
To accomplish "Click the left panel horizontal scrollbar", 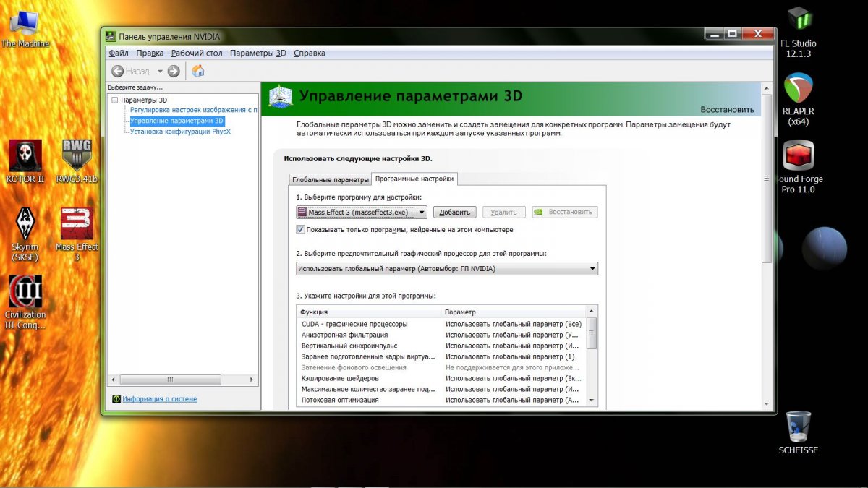I will tap(170, 380).
